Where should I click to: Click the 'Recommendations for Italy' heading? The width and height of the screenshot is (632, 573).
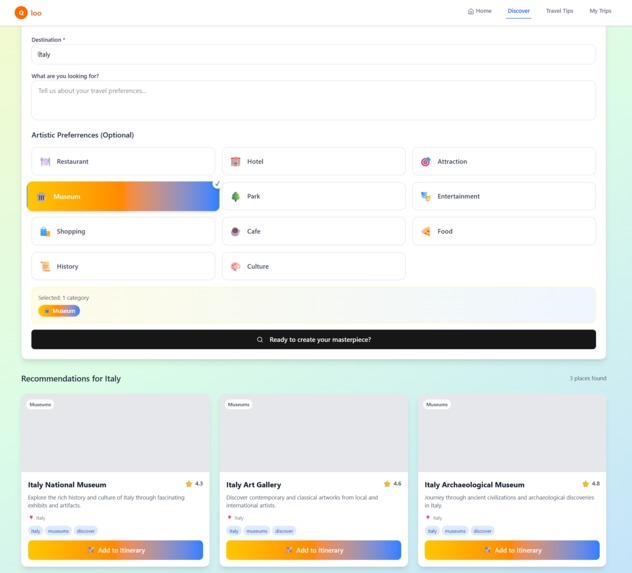(71, 379)
